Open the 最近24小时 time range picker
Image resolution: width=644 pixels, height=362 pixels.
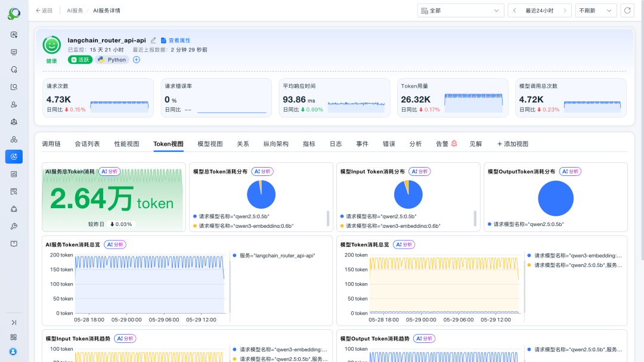tap(540, 11)
